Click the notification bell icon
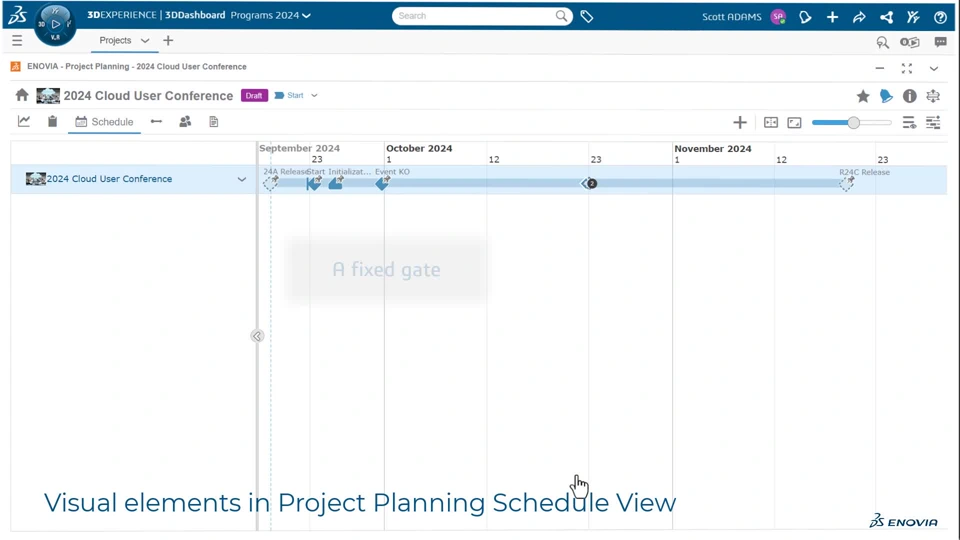Image resolution: width=960 pixels, height=540 pixels. pyautogui.click(x=805, y=17)
